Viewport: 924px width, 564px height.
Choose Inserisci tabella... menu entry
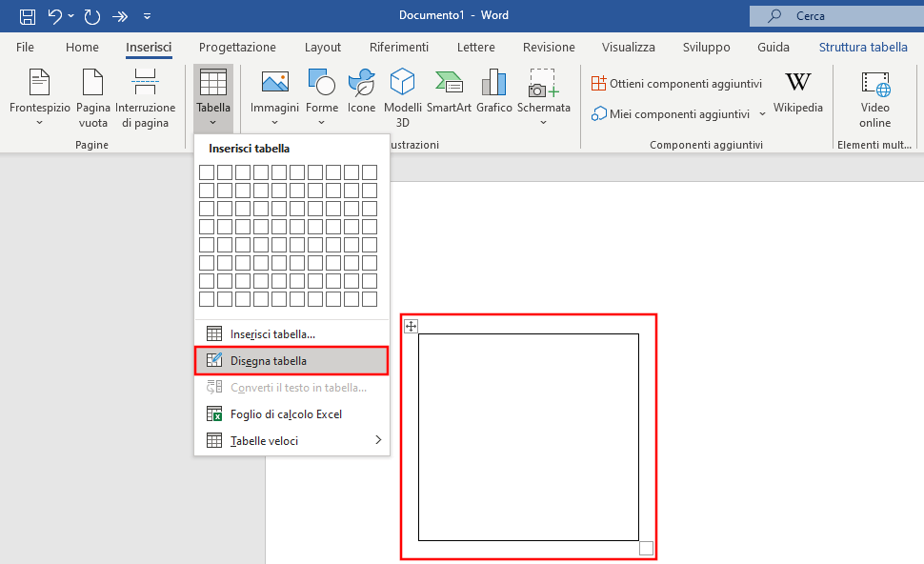(291, 334)
